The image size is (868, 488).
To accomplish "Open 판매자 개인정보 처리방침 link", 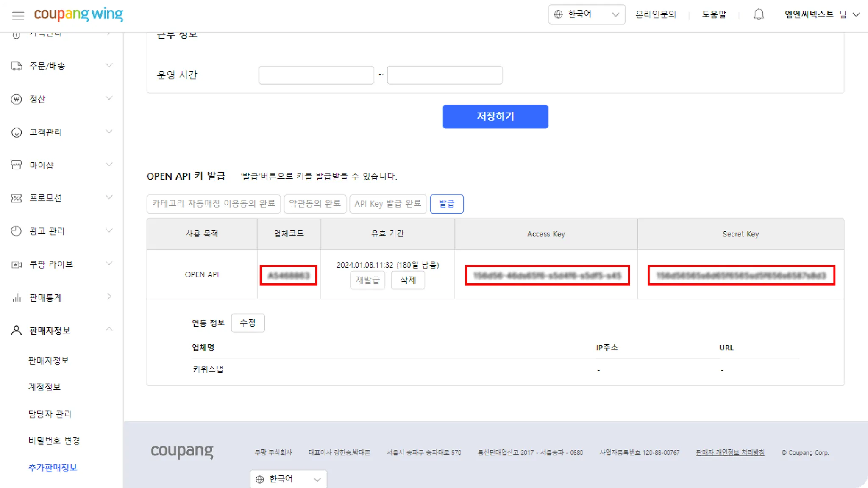I will pos(730,452).
